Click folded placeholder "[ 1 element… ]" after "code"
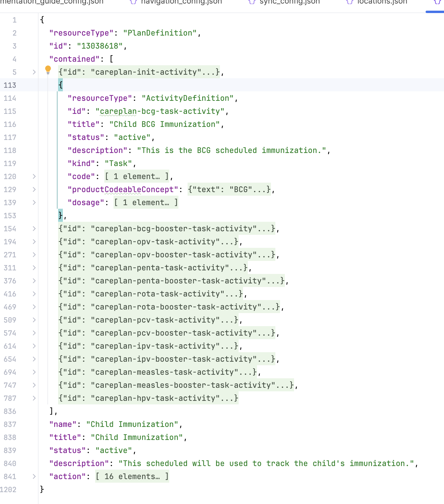The width and height of the screenshot is (444, 504). (x=137, y=176)
